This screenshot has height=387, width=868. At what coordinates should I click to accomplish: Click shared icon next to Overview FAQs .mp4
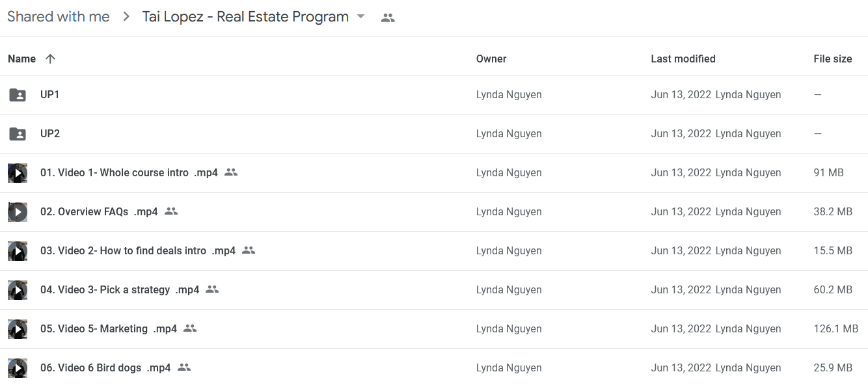click(171, 211)
